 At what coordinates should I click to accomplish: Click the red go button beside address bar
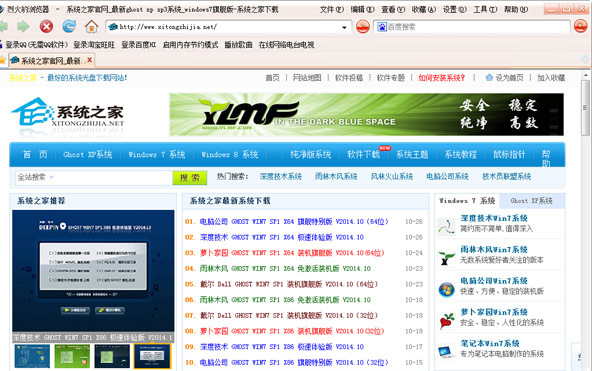tap(362, 26)
